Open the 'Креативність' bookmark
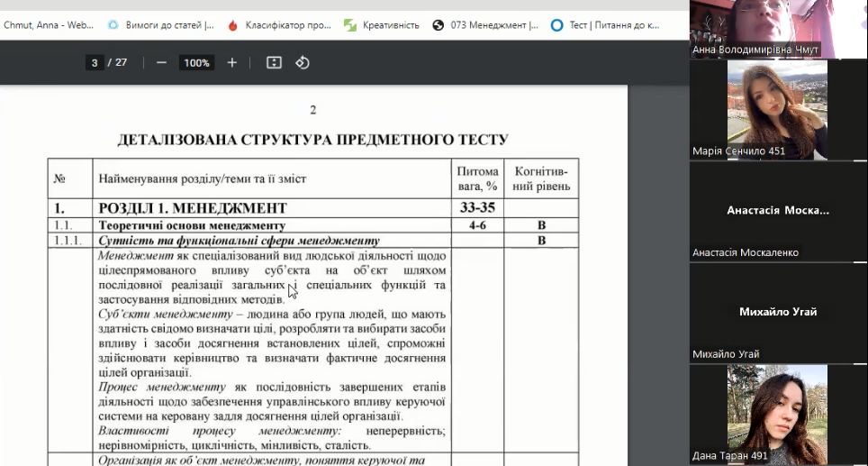Image resolution: width=868 pixels, height=466 pixels. [x=382, y=25]
